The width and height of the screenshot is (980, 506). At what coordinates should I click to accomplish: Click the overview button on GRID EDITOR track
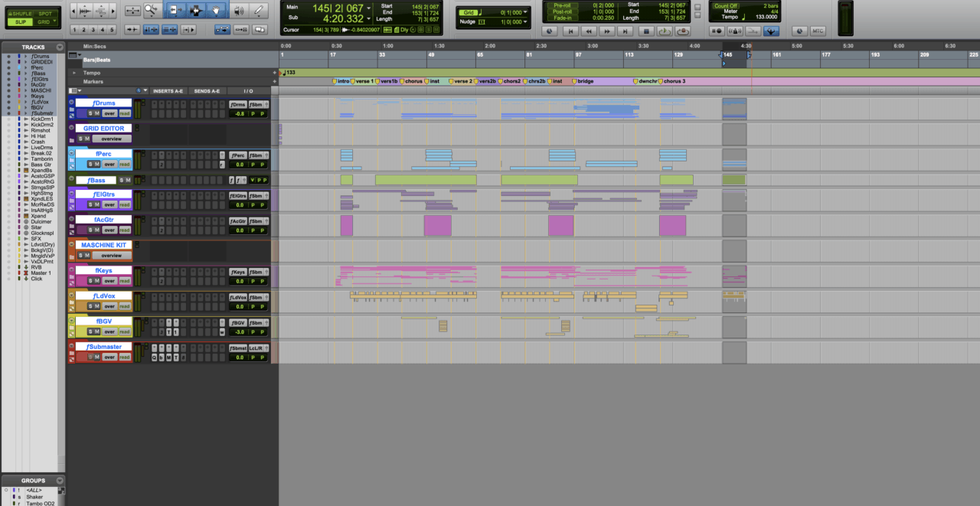(112, 139)
